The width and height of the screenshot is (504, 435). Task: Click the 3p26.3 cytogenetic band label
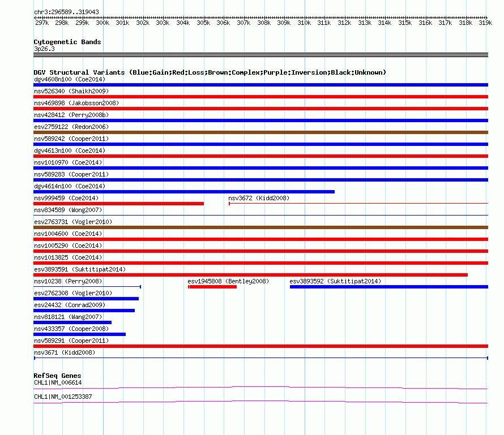coord(44,49)
